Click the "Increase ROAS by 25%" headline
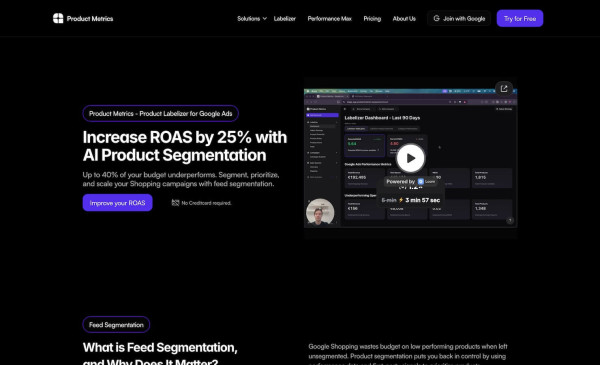Viewport: 600px width, 365px height. pos(185,146)
